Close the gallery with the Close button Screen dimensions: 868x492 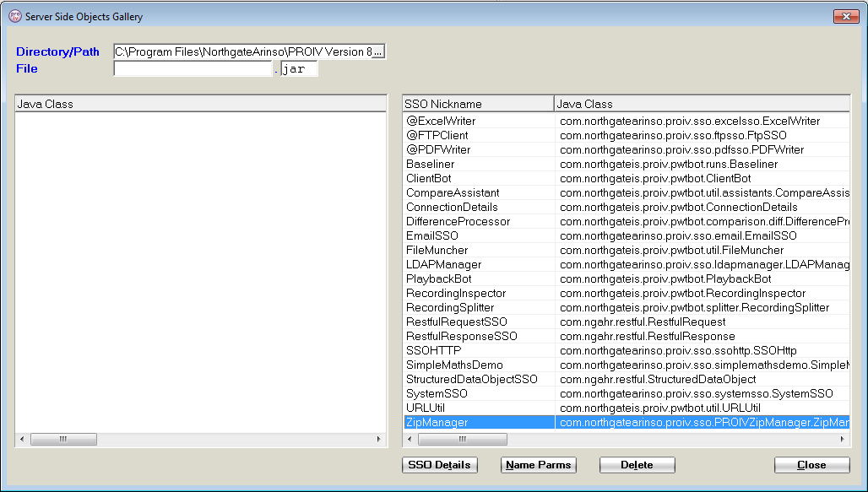click(x=811, y=465)
